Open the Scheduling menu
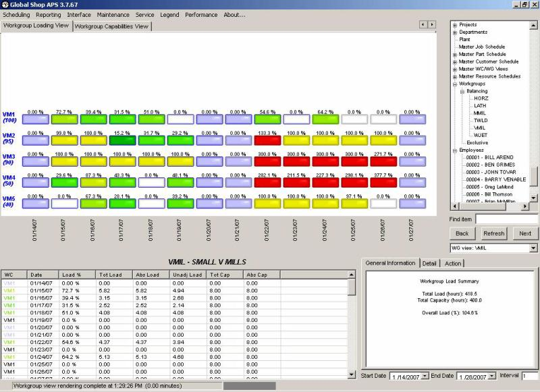Image resolution: width=540 pixels, height=392 pixels. pos(16,15)
